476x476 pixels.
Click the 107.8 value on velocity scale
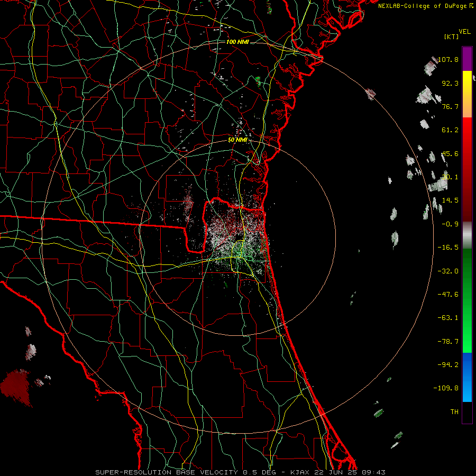pos(448,59)
